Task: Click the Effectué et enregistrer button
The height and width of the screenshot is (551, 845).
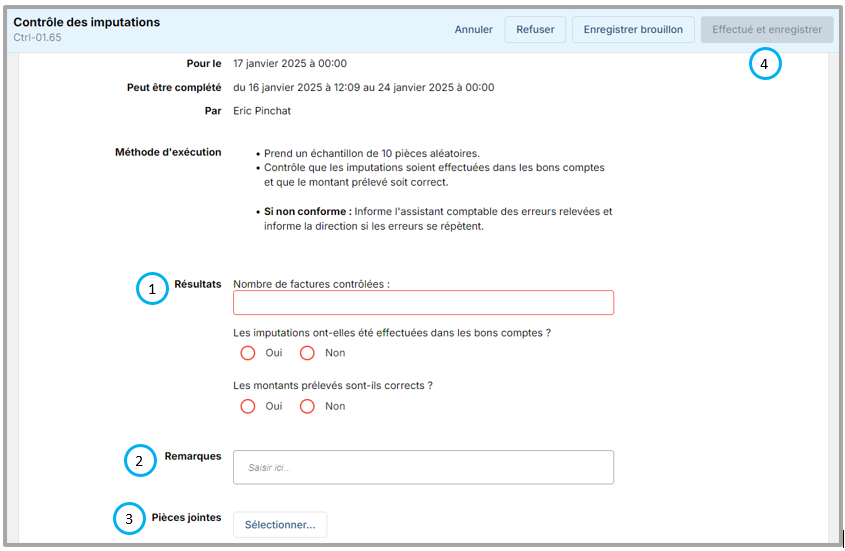Action: pyautogui.click(x=767, y=30)
